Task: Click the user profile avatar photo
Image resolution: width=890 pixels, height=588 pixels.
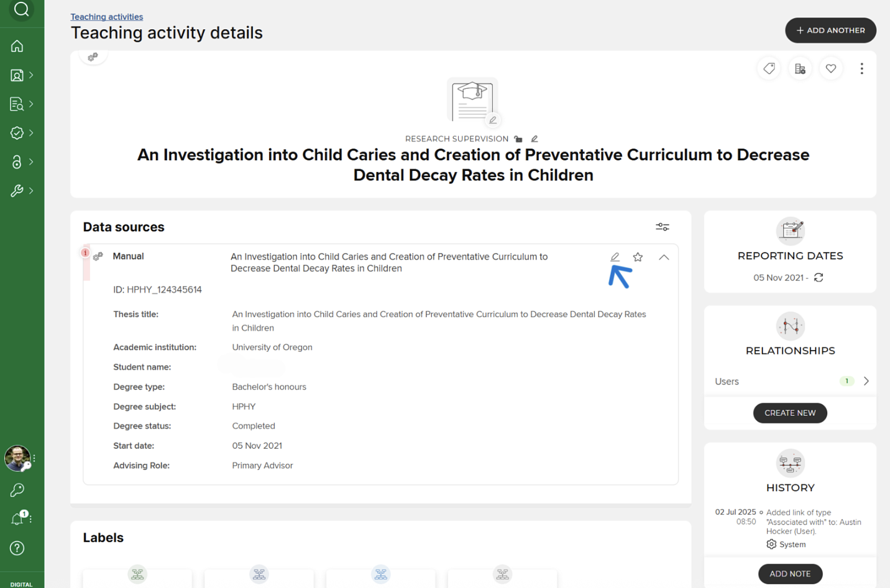Action: [17, 458]
